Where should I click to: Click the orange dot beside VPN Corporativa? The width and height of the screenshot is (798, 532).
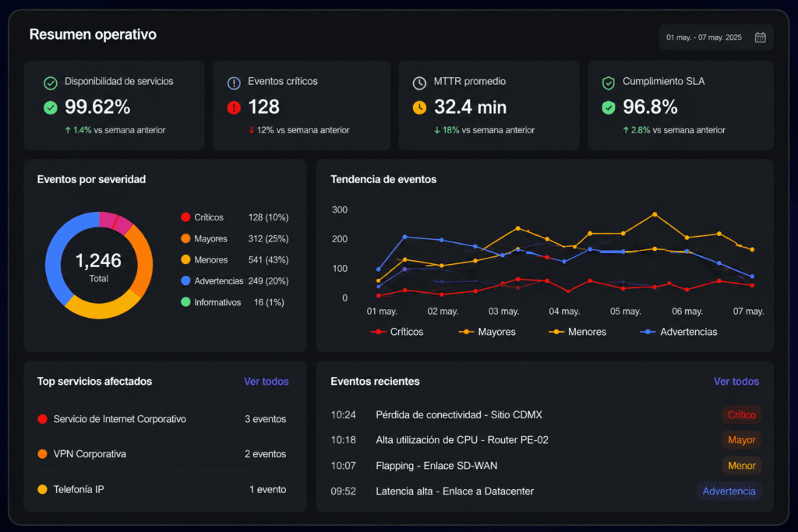coord(43,454)
